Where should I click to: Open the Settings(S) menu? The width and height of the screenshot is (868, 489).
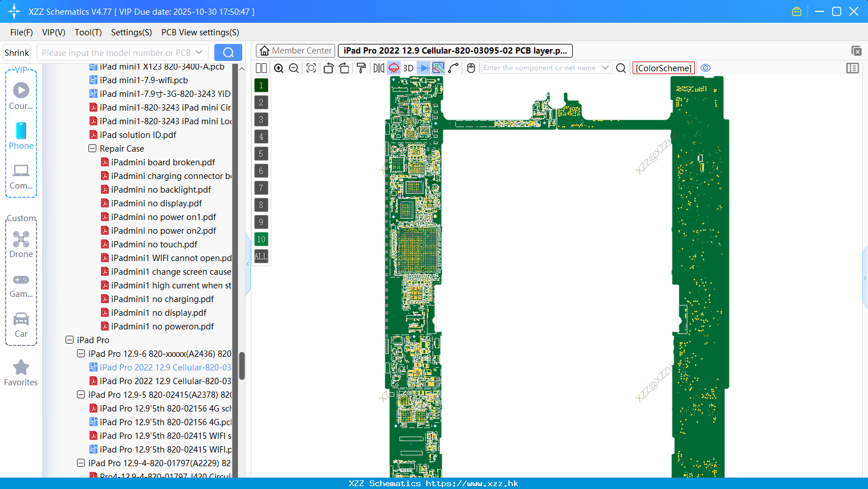click(x=132, y=32)
